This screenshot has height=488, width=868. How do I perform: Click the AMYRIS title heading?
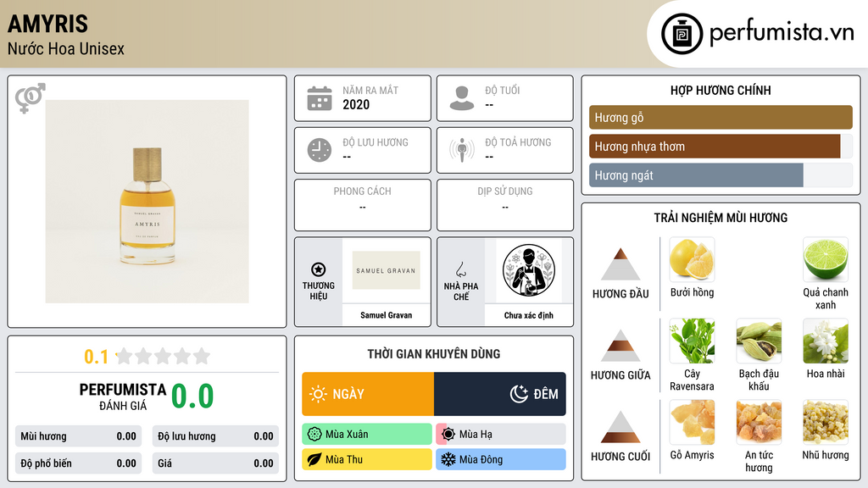47,24
